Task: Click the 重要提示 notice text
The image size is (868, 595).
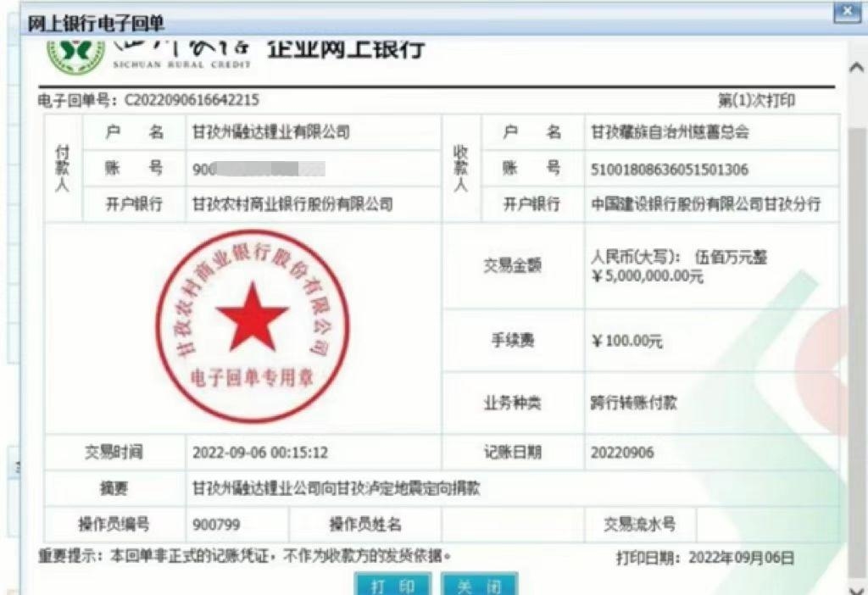Action: pyautogui.click(x=245, y=556)
